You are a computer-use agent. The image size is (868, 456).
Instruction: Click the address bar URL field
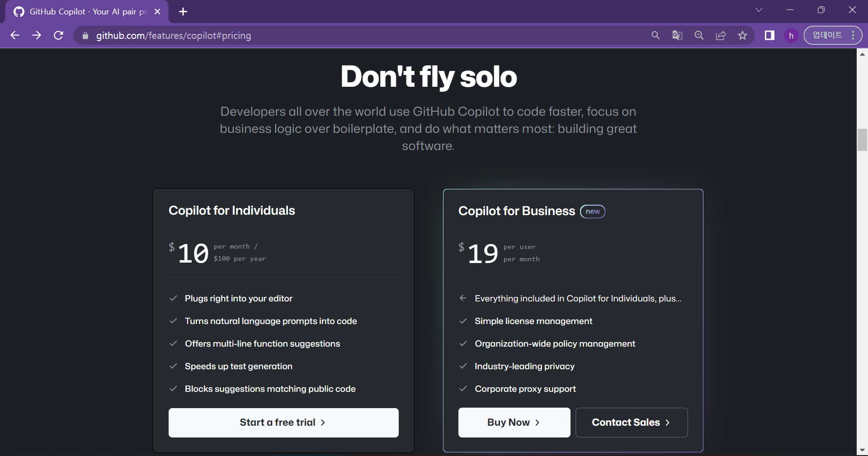tap(362, 35)
